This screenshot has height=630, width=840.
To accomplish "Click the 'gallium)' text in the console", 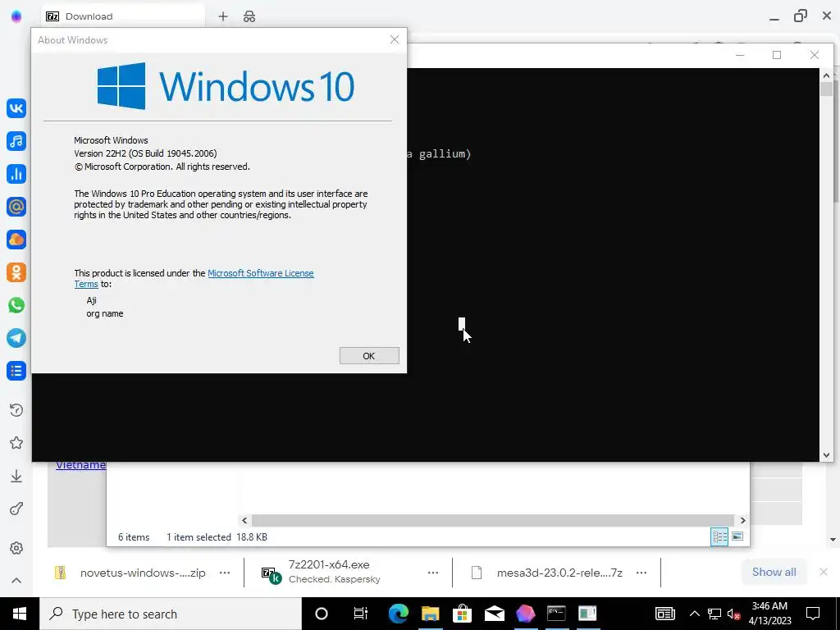I will pos(445,154).
